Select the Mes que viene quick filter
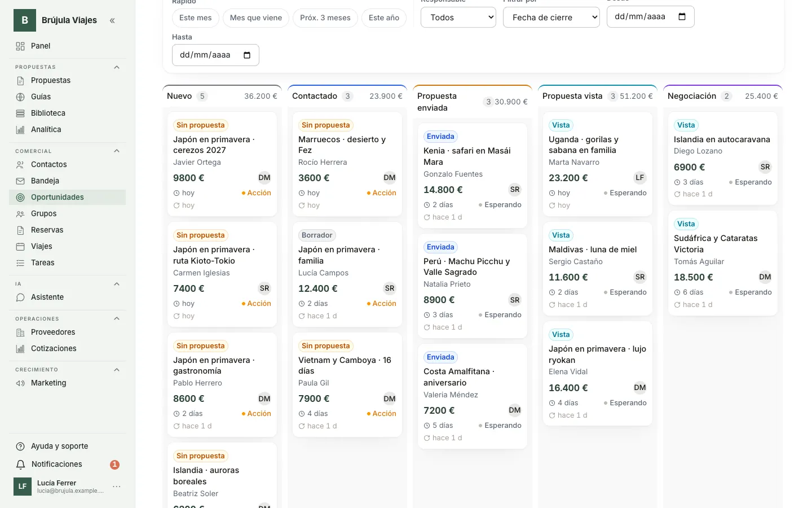This screenshot has height=508, width=812. point(256,18)
